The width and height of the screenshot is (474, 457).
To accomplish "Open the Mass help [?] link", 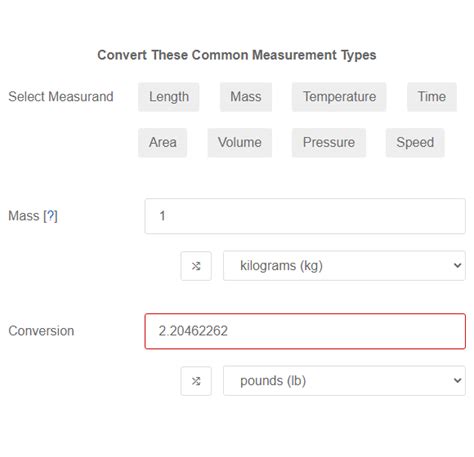I will [x=51, y=216].
